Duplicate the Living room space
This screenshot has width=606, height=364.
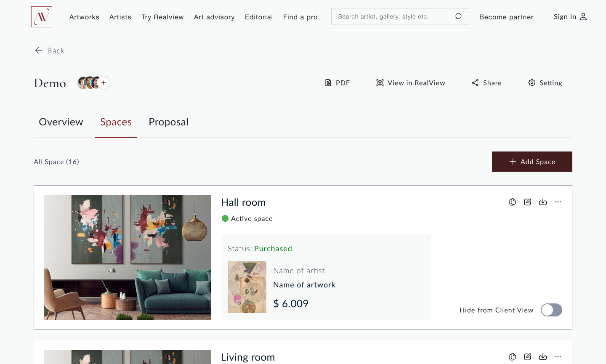coord(513,357)
